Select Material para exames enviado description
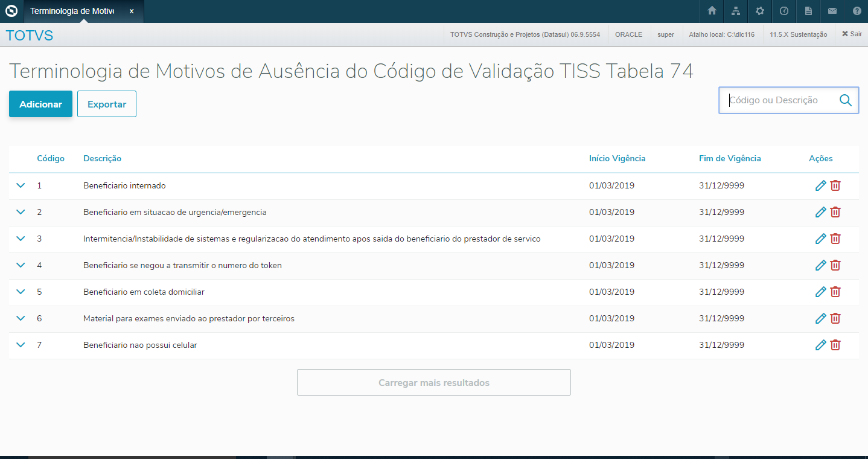 (x=189, y=318)
